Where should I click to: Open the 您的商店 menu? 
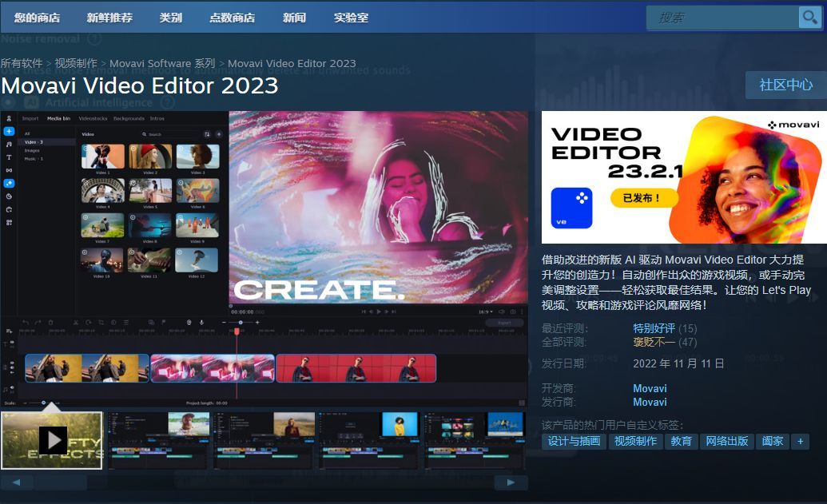pyautogui.click(x=37, y=18)
